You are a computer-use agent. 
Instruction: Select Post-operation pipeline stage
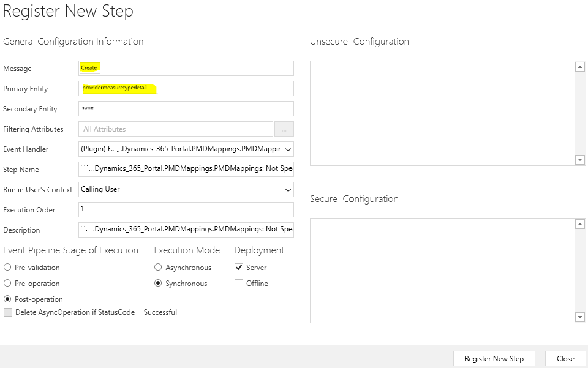[x=7, y=299]
